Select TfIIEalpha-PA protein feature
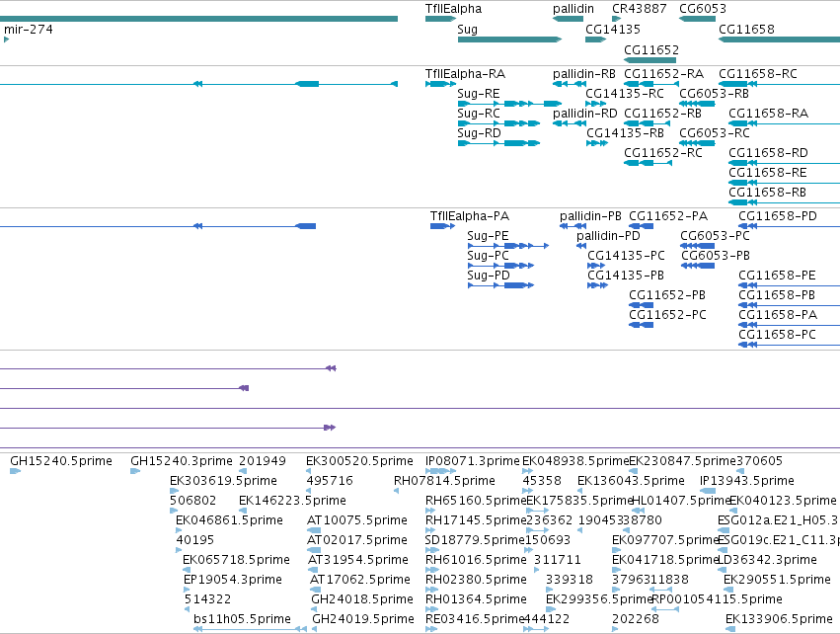 tap(442, 226)
